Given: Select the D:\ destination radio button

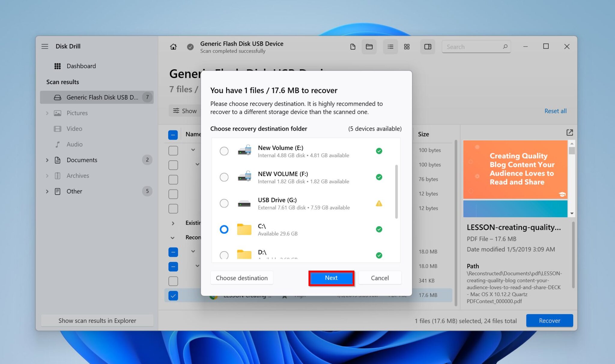Looking at the screenshot, I should tap(224, 255).
